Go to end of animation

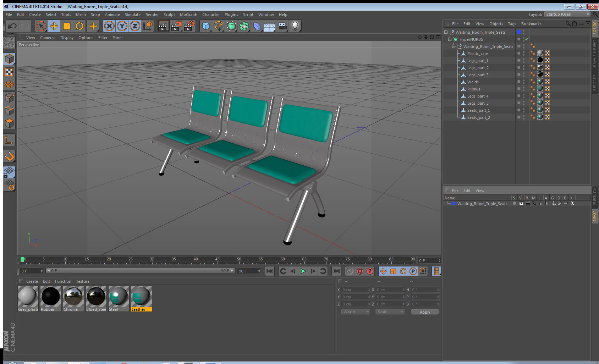336,271
